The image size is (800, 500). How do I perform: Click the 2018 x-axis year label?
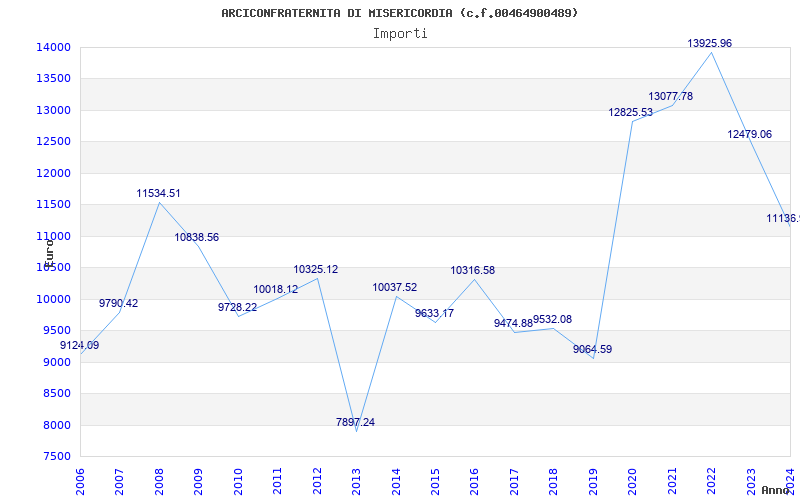coord(554,481)
